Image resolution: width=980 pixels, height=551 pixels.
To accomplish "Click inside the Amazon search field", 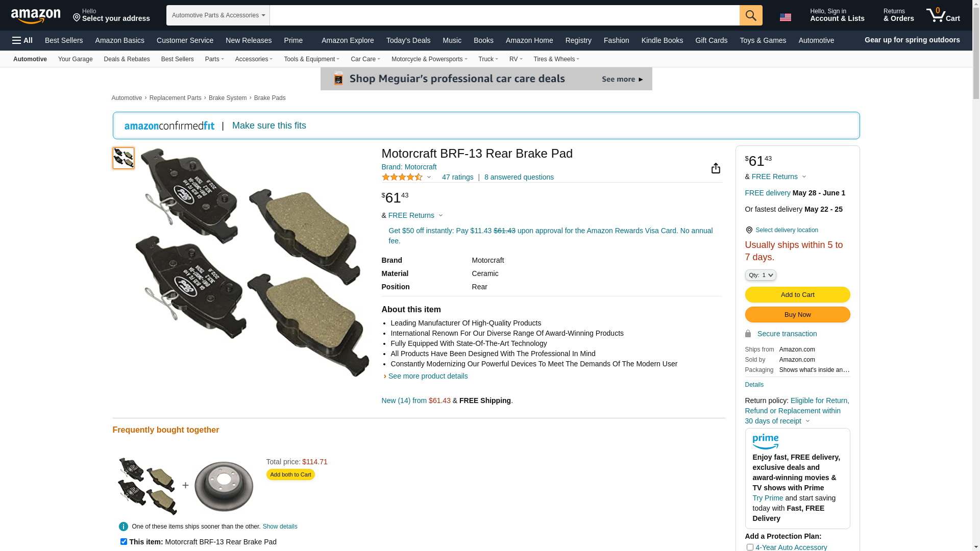I will click(504, 15).
